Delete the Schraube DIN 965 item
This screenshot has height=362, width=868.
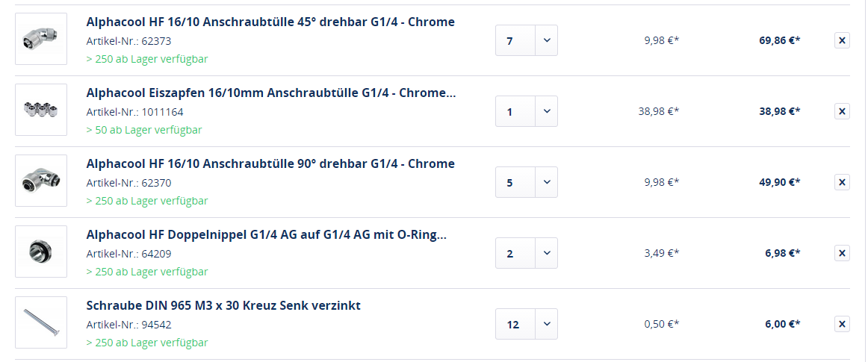(x=842, y=324)
